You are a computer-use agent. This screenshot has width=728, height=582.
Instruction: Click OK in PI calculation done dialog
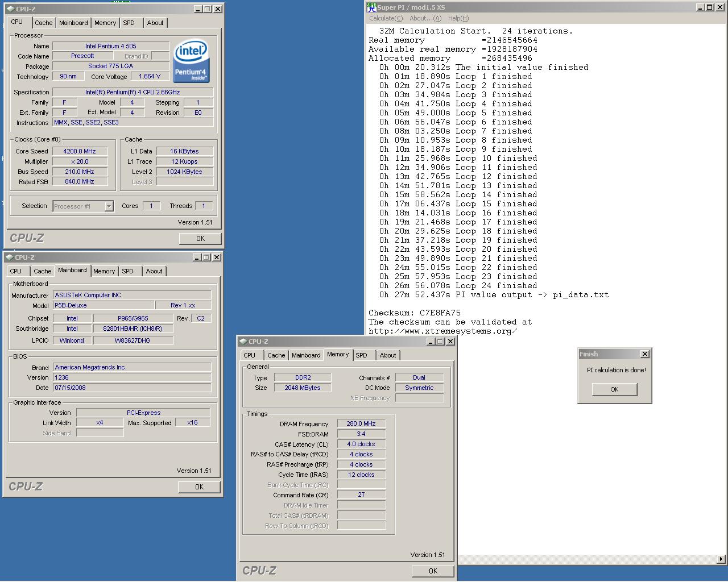pos(614,389)
